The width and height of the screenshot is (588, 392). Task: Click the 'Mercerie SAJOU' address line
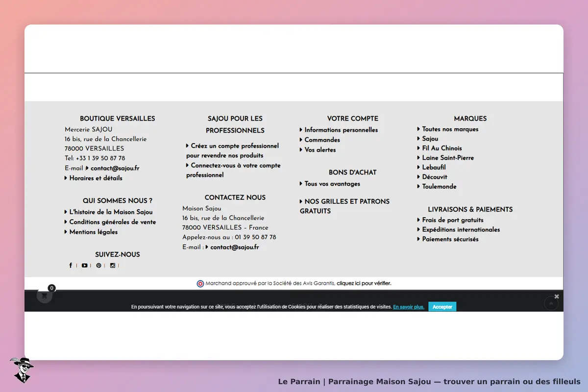point(89,129)
